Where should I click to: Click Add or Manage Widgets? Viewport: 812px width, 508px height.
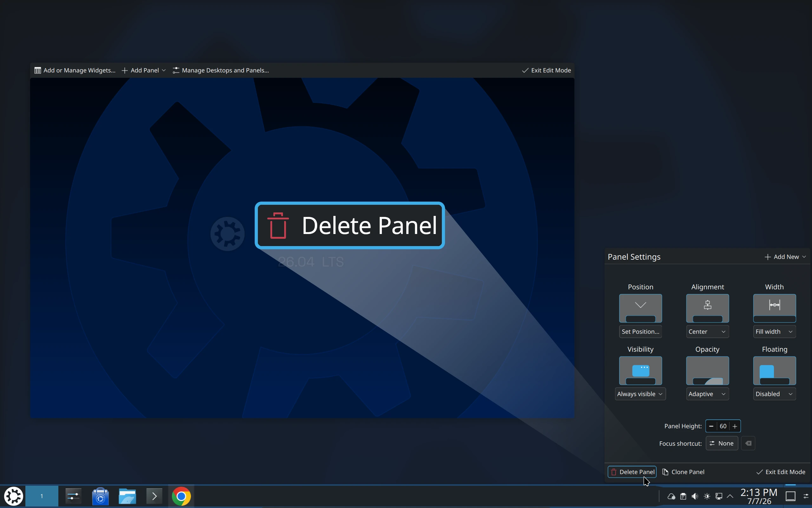click(75, 70)
